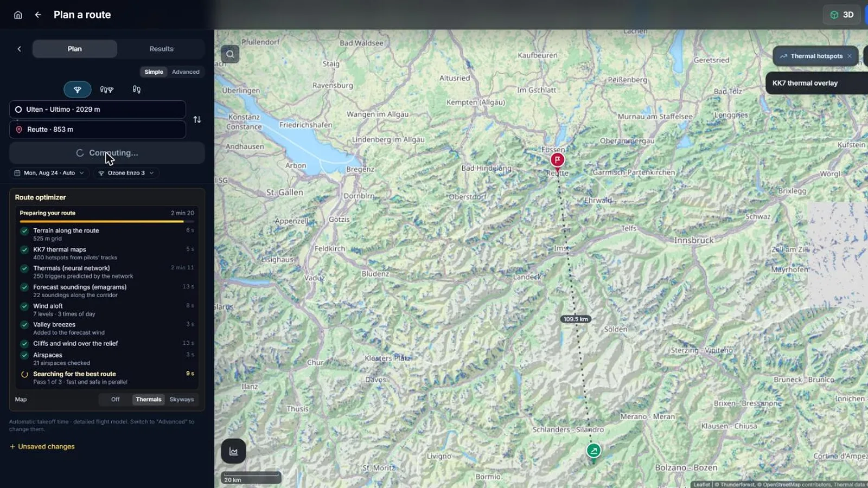The width and height of the screenshot is (868, 488).
Task: Click the calendar icon by Mon, Aug 24
Action: 17,173
